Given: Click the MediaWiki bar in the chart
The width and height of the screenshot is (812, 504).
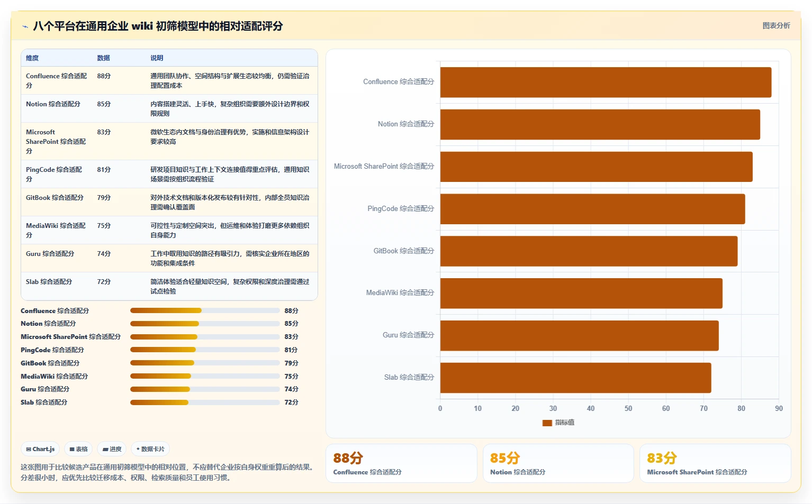Looking at the screenshot, I should pyautogui.click(x=581, y=294).
